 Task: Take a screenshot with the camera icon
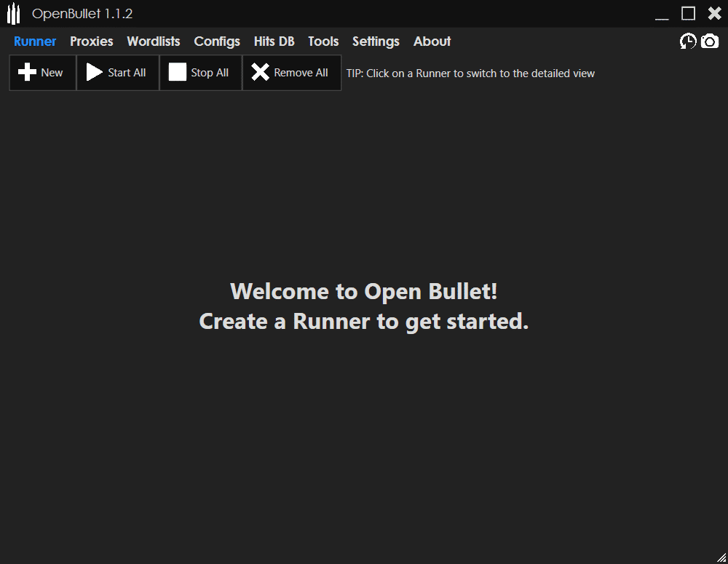pos(709,41)
